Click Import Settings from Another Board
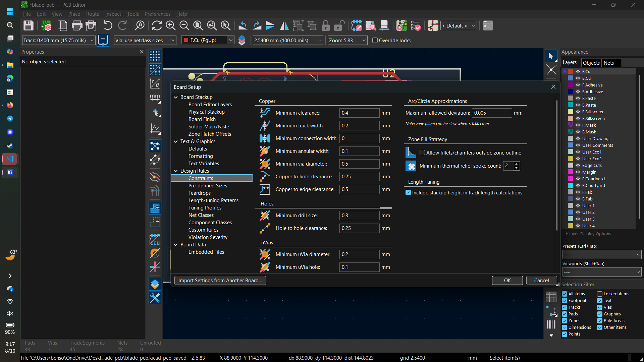 pos(220,281)
